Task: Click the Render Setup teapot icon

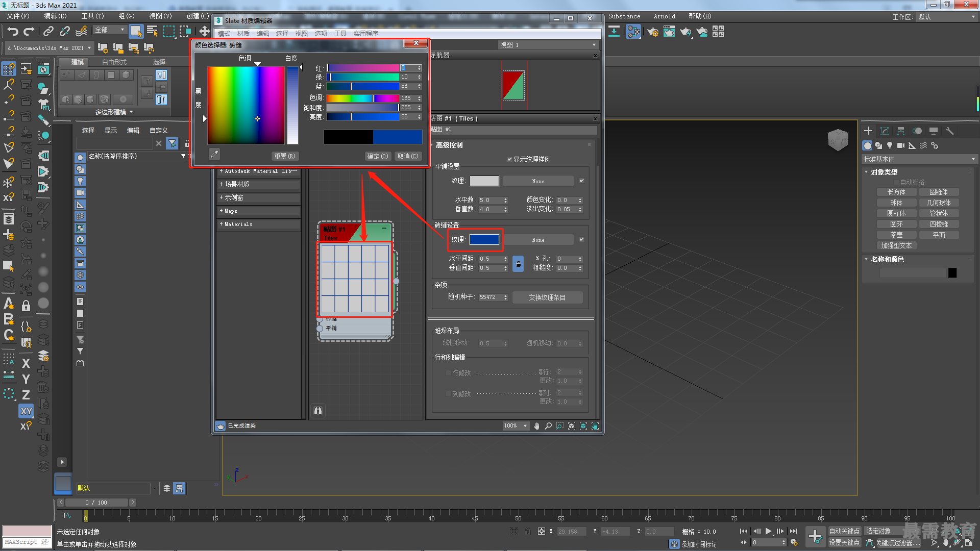Action: (652, 32)
